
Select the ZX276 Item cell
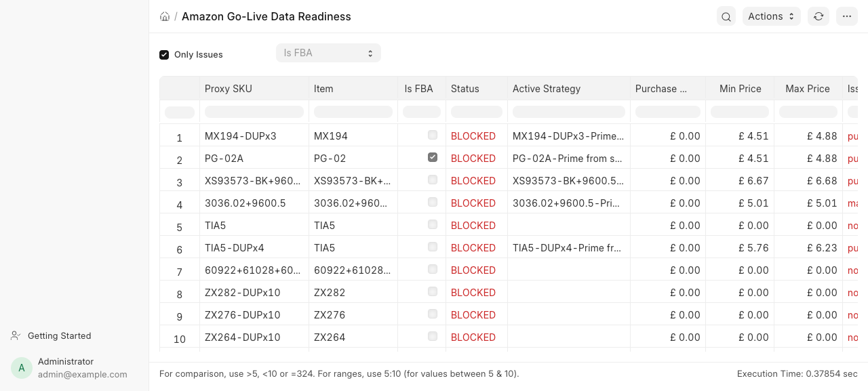pos(353,314)
